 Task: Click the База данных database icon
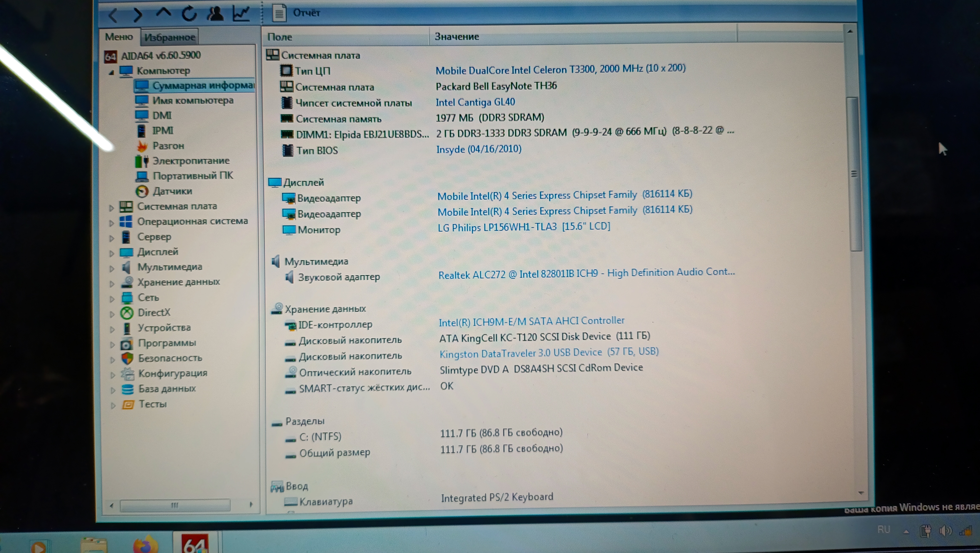point(128,389)
